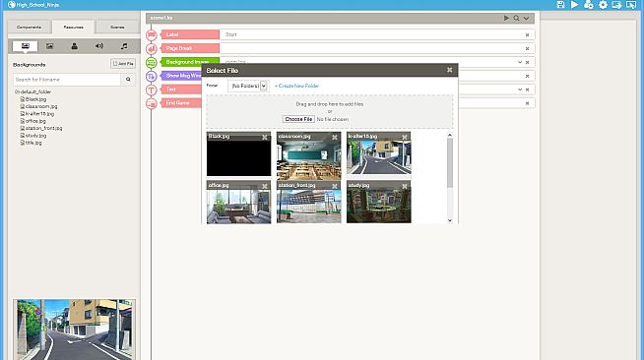The height and width of the screenshot is (360, 644).
Task: Click the Text component T circle icon
Action: click(x=151, y=90)
